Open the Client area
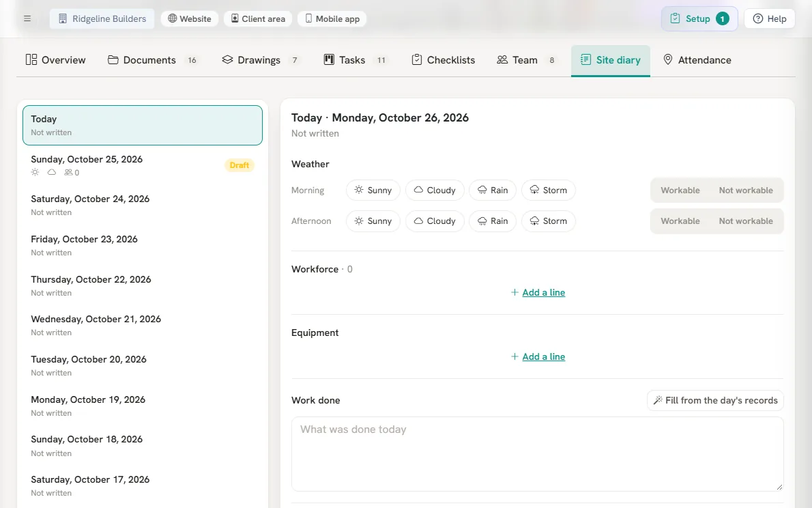812x508 pixels. (x=258, y=18)
